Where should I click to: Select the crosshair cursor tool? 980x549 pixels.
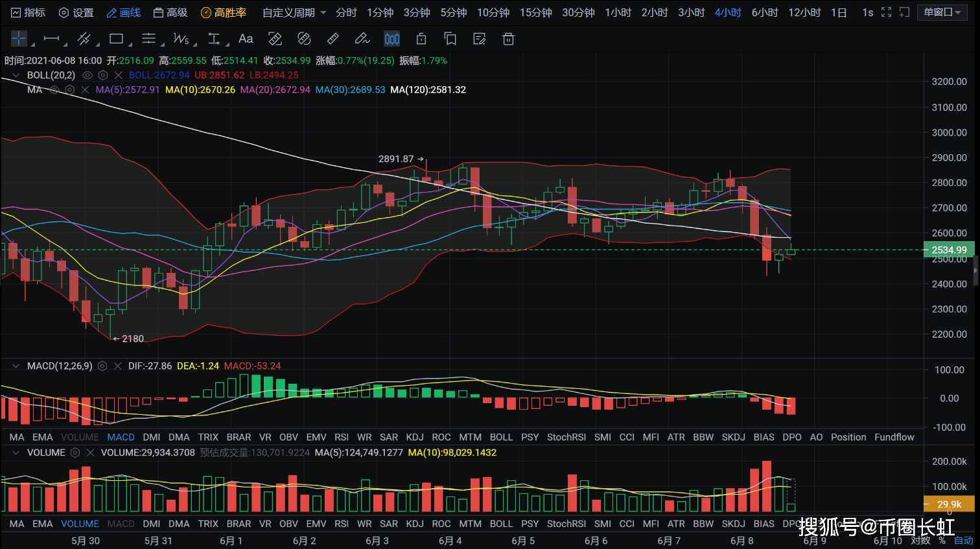tap(19, 39)
